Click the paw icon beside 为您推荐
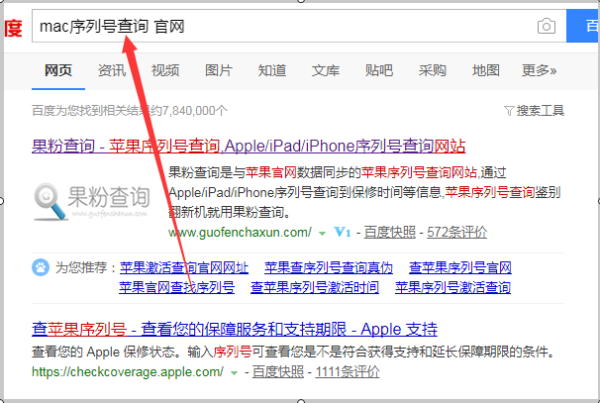The width and height of the screenshot is (600, 403). (x=41, y=267)
